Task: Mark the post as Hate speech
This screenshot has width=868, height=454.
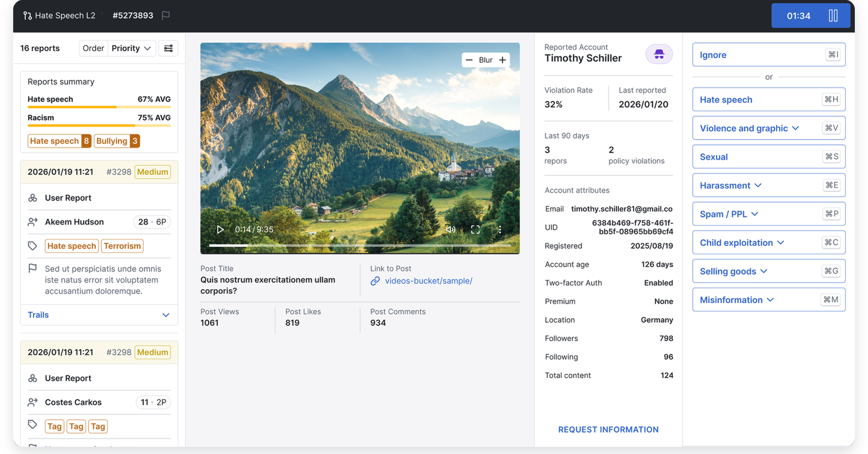Action: [768, 100]
